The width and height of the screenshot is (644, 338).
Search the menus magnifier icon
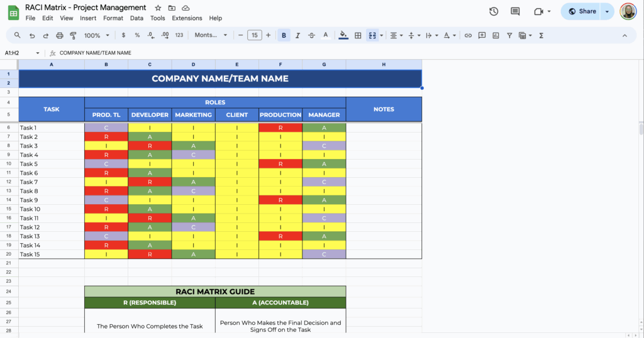(17, 35)
